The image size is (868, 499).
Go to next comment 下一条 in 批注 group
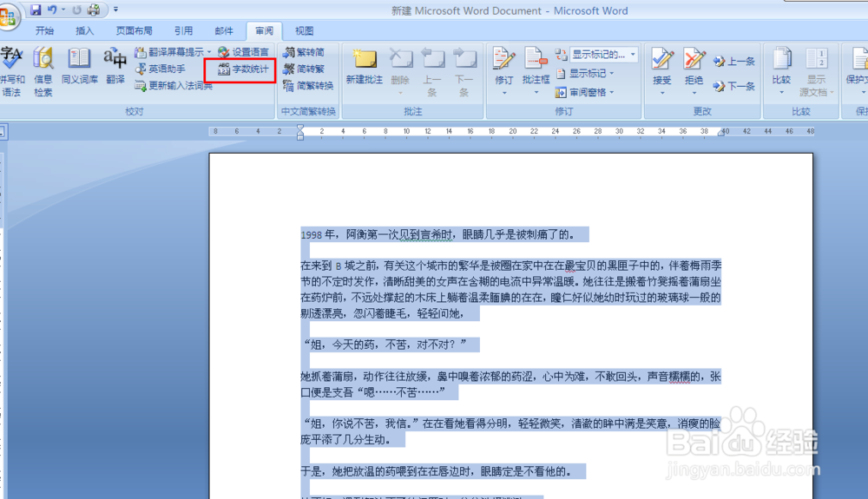click(464, 72)
